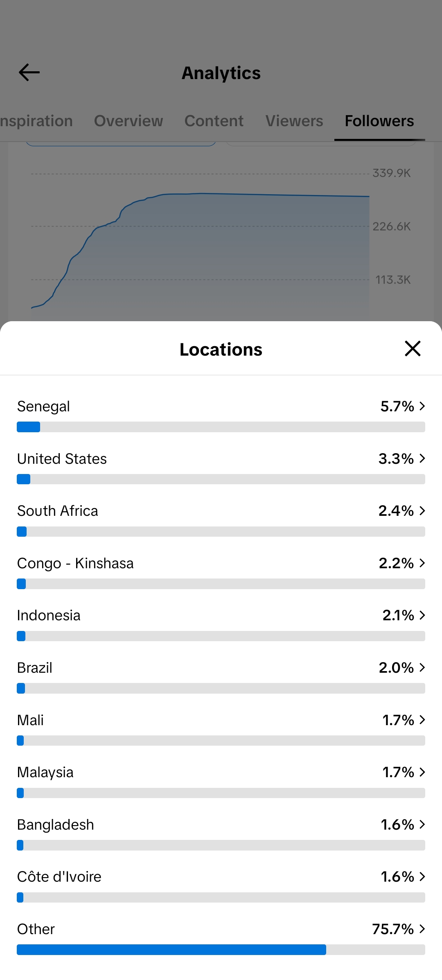The image size is (442, 980).
Task: Expand Senegal chevron arrow
Action: tap(422, 406)
